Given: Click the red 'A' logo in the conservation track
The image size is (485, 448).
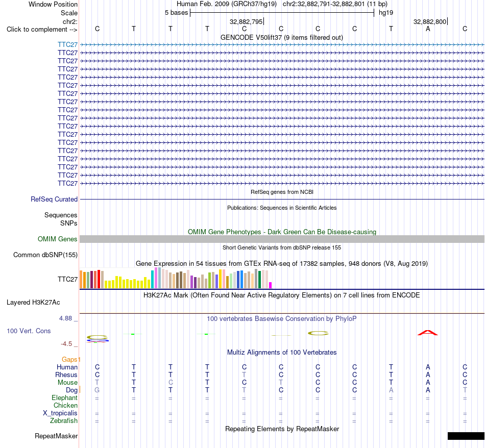Looking at the screenshot, I should click(x=427, y=333).
